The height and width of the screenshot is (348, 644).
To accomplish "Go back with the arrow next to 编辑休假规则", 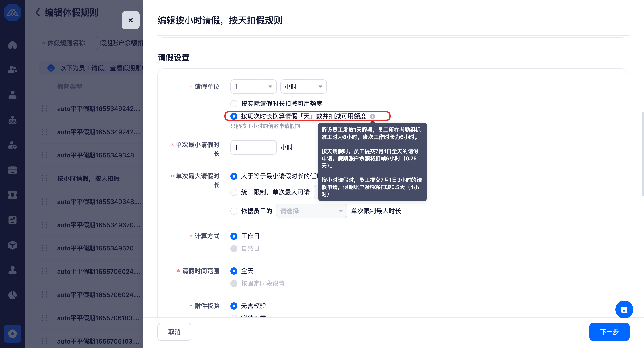I will point(38,12).
